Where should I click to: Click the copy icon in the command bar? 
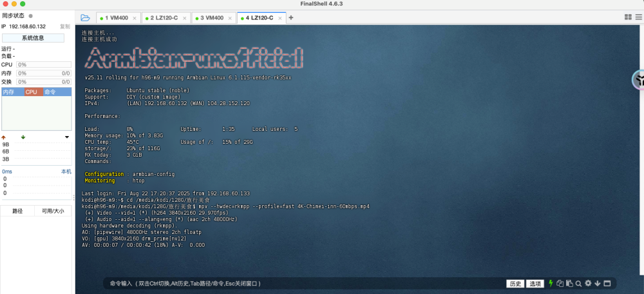coord(560,283)
